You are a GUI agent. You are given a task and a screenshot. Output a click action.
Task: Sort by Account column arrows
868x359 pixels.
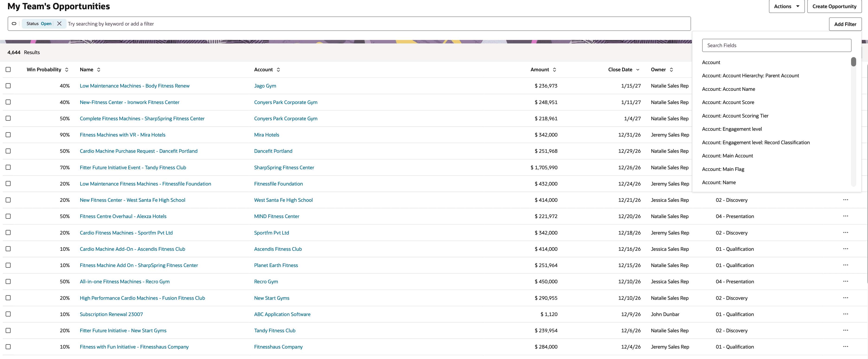[278, 70]
